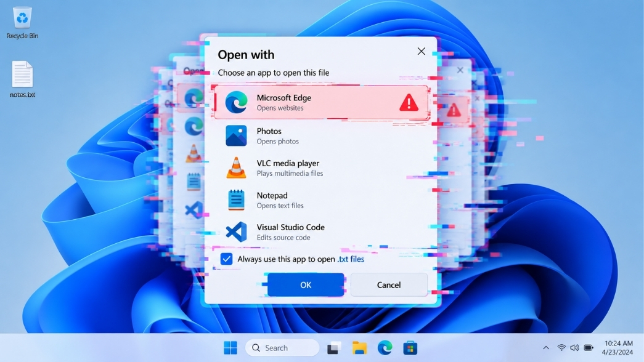This screenshot has height=362, width=644.
Task: Select the notes.txt file on desktop
Action: click(22, 79)
